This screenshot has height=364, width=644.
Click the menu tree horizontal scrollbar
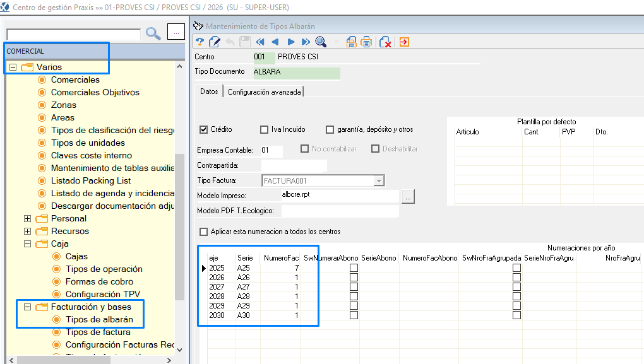click(64, 360)
